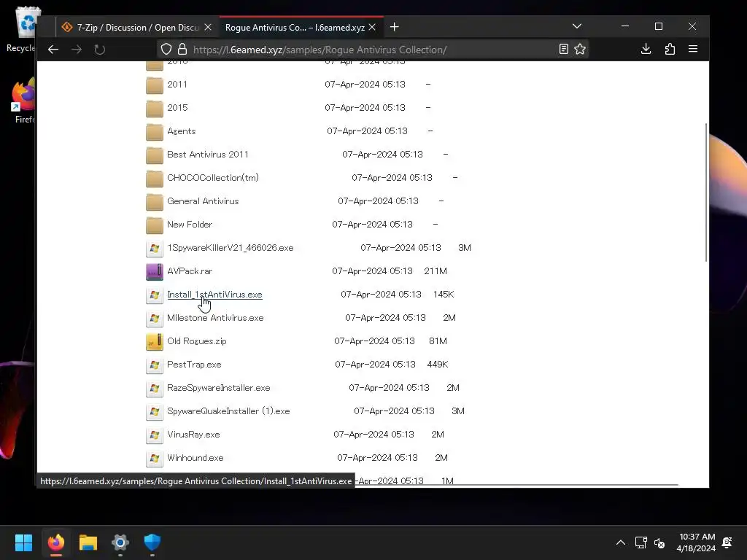Open File Explorer from the taskbar

(x=88, y=542)
